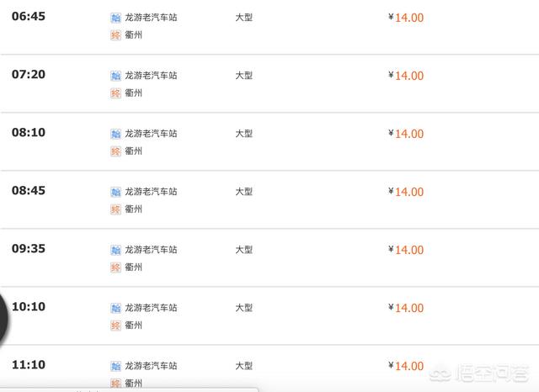Click the blue 始 icon in the 11:10 row
Viewport: 539px width, 392px height.
(x=116, y=366)
